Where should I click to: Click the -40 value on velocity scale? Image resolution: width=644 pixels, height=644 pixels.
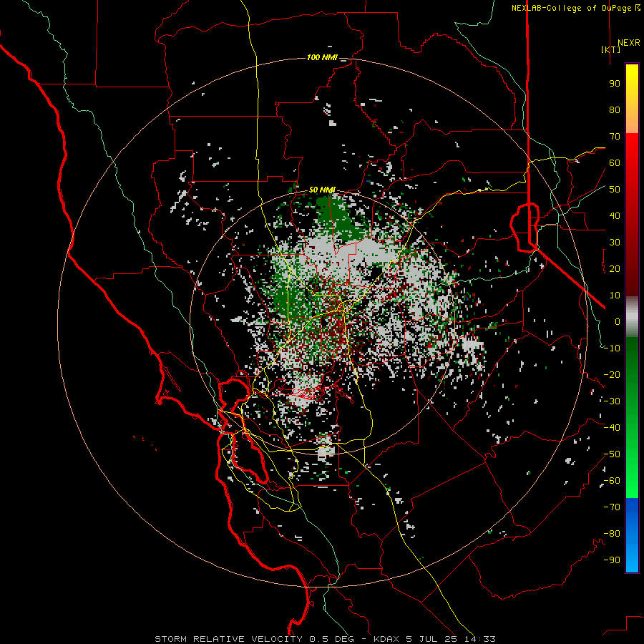click(612, 428)
